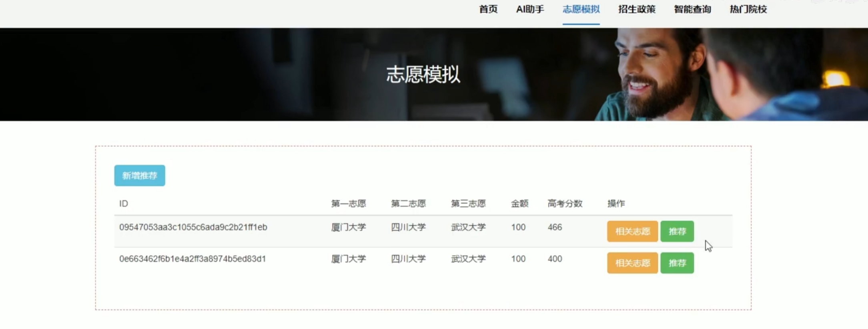Click 武汉大学 in the 466 score row

[468, 227]
